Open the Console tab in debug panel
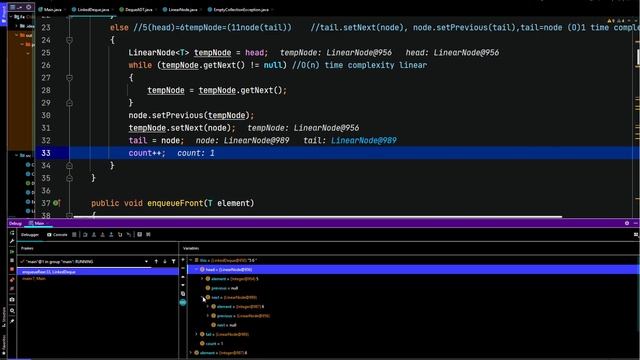The image size is (640, 360). [57, 235]
